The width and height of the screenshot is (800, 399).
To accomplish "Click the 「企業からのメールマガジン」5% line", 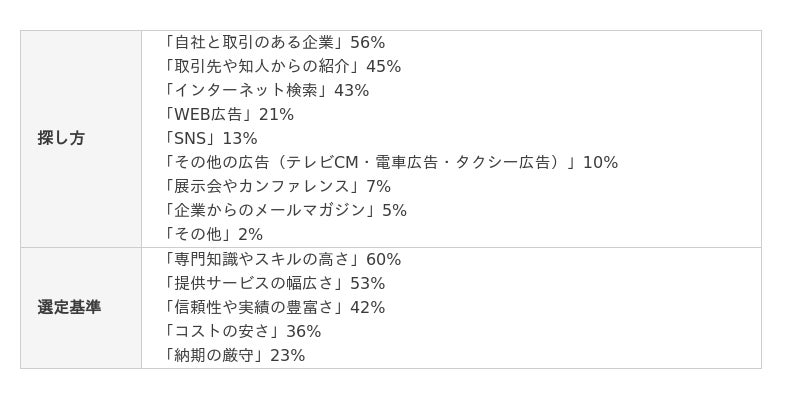I will (x=285, y=211).
